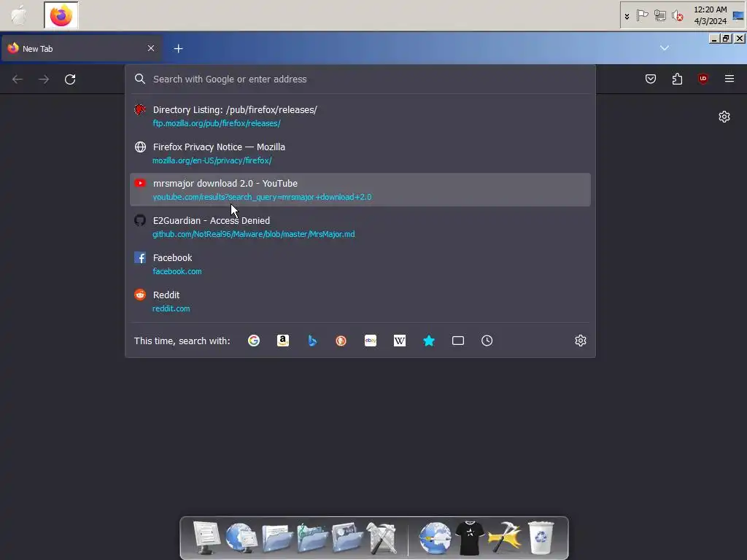This screenshot has height=560, width=747.
Task: Search this time with Google
Action: pos(254,341)
